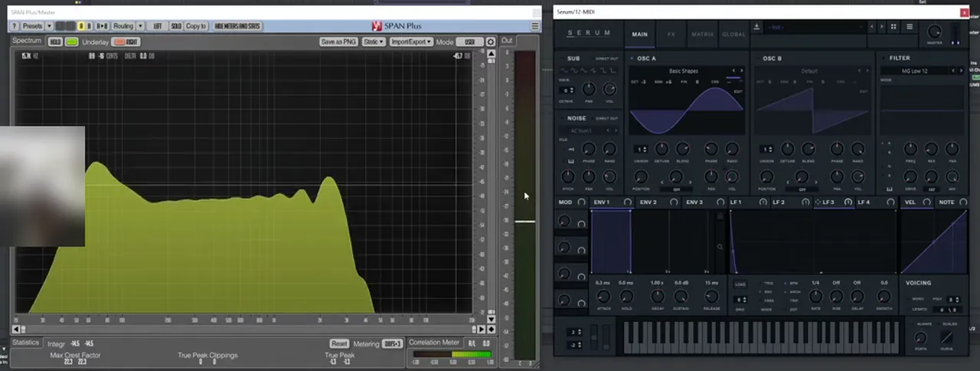Viewport: 980px width, 371px height.
Task: Toggle LFO TRIG mode option
Action: [x=769, y=284]
